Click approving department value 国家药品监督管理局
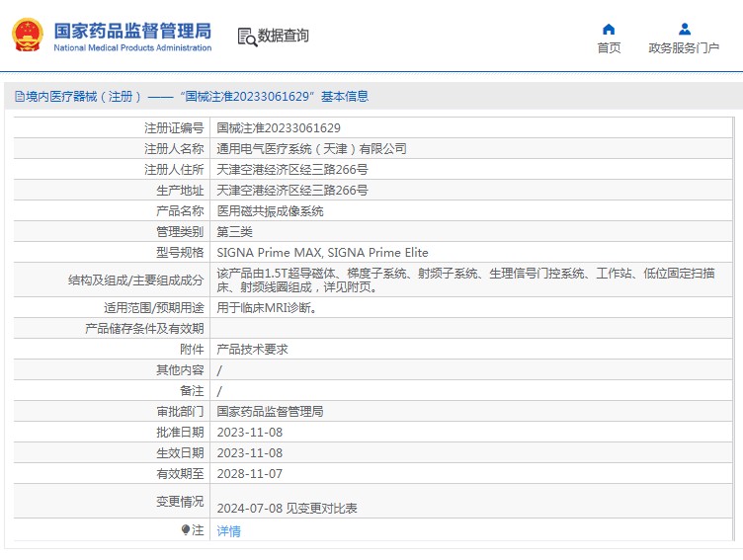743x560 pixels. [270, 412]
